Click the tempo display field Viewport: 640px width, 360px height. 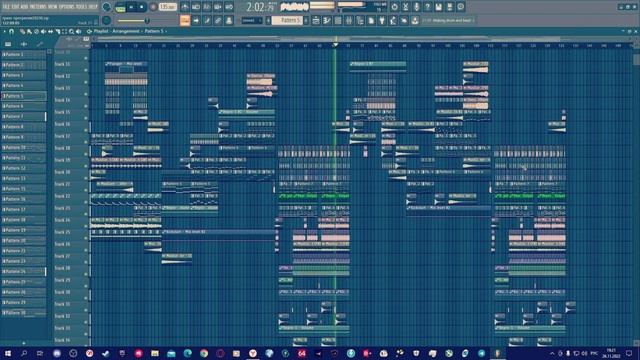(167, 7)
